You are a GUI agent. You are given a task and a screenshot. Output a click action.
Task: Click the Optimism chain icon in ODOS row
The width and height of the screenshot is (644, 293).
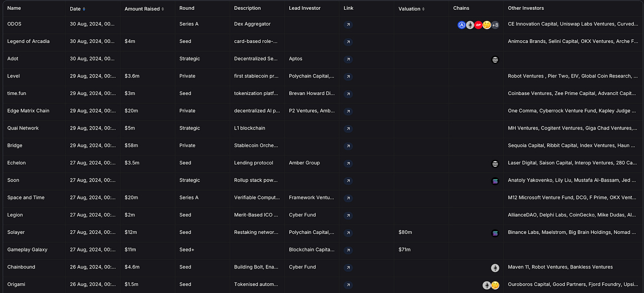[478, 25]
